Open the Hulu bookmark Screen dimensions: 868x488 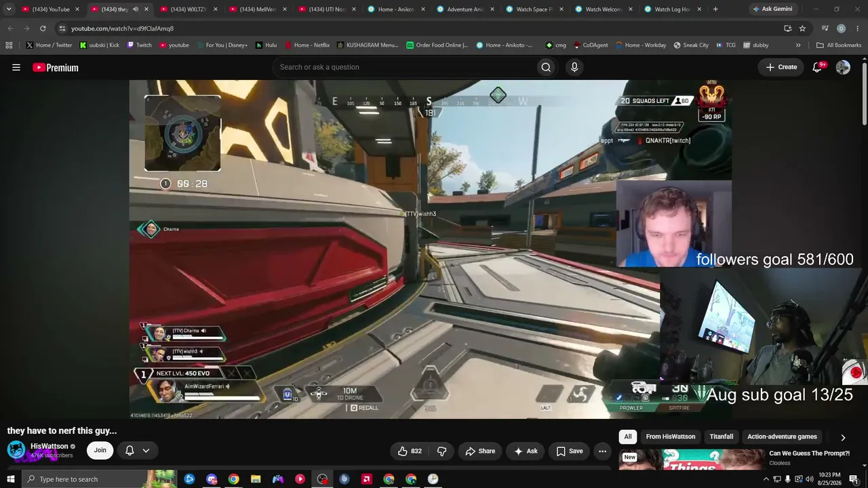266,45
